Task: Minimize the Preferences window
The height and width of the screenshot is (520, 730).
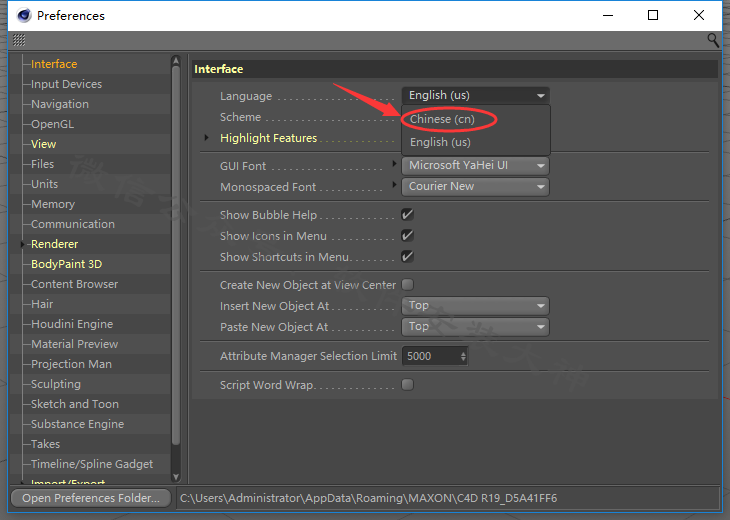Action: 608,15
